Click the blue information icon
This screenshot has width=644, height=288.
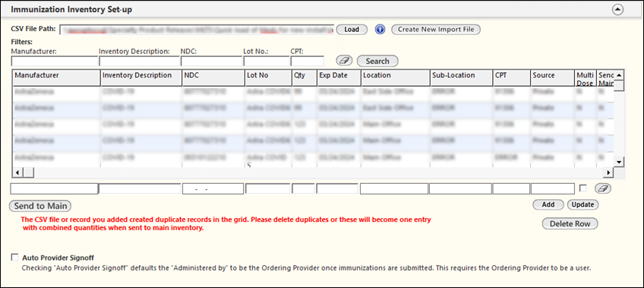[380, 30]
